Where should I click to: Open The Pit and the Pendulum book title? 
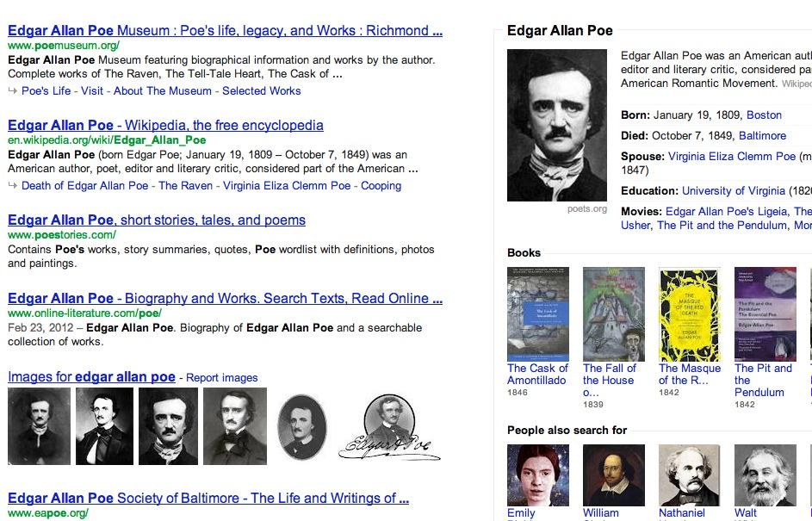(763, 380)
